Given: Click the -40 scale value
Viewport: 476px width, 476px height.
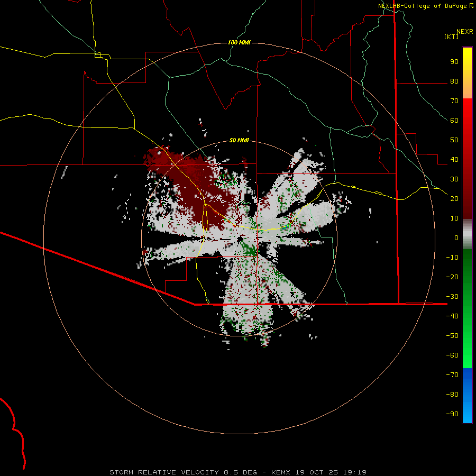Looking at the screenshot, I should tap(452, 316).
